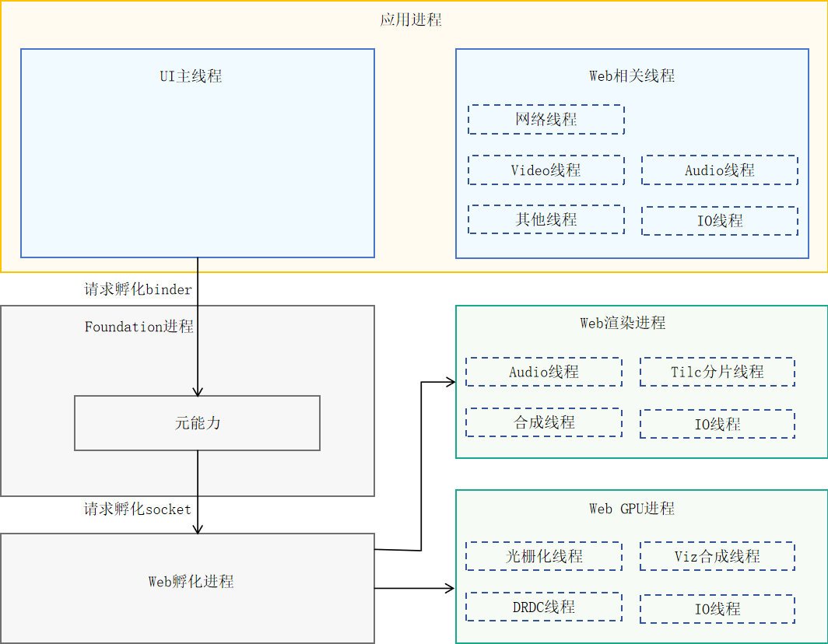The image size is (828, 644).
Task: Select the 合成线程 dashed box
Action: (x=543, y=422)
